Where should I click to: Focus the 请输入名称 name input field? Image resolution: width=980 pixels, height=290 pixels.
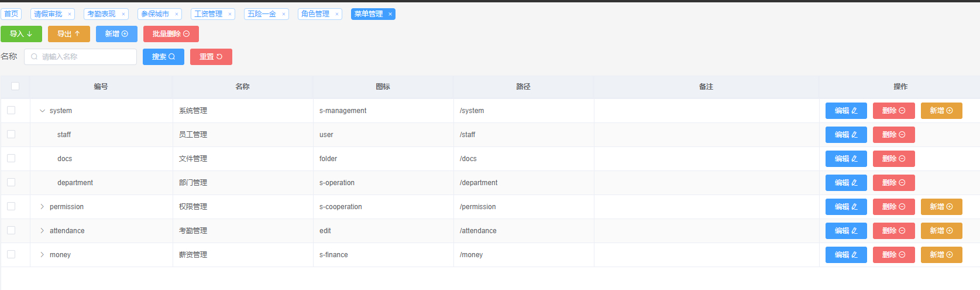tap(81, 57)
